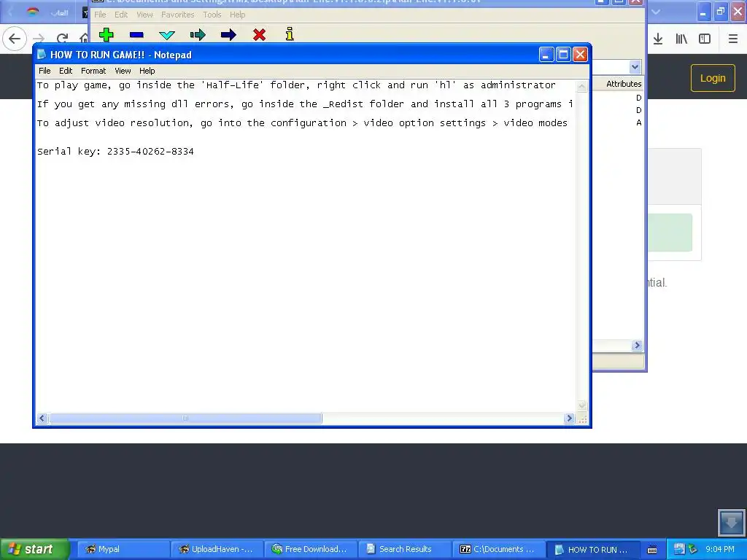747x560 pixels.
Task: Expand the 7-Zip address bar dropdown
Action: (635, 66)
